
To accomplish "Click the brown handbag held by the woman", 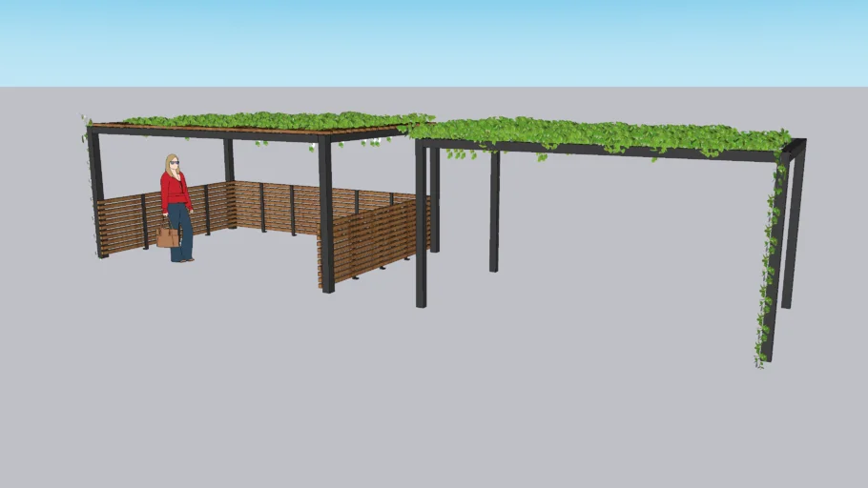I will (x=167, y=235).
